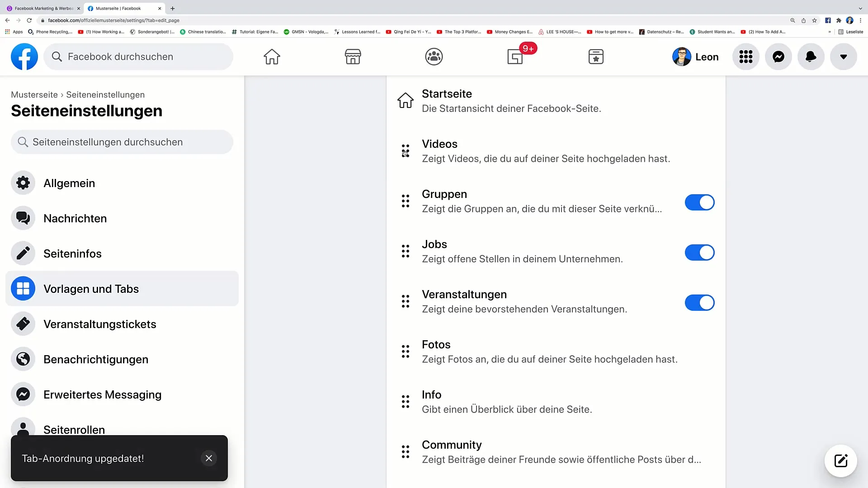
Task: Open the Notifications bell icon
Action: pos(811,56)
